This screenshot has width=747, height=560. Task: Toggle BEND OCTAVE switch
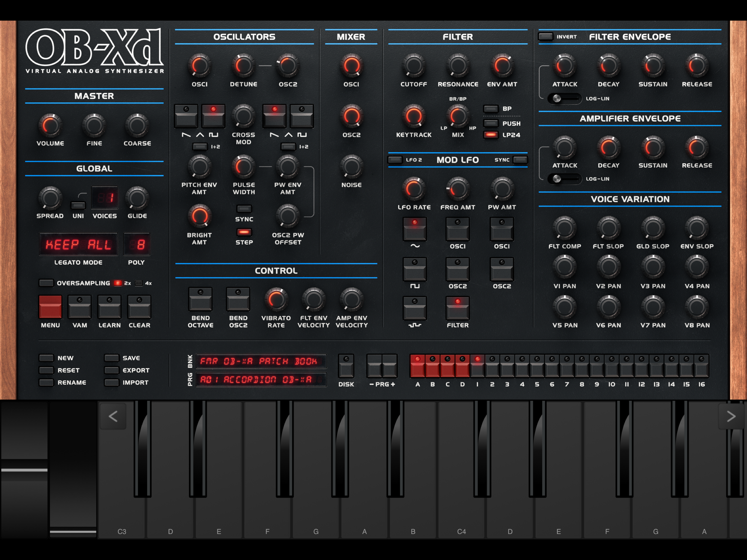click(x=200, y=299)
